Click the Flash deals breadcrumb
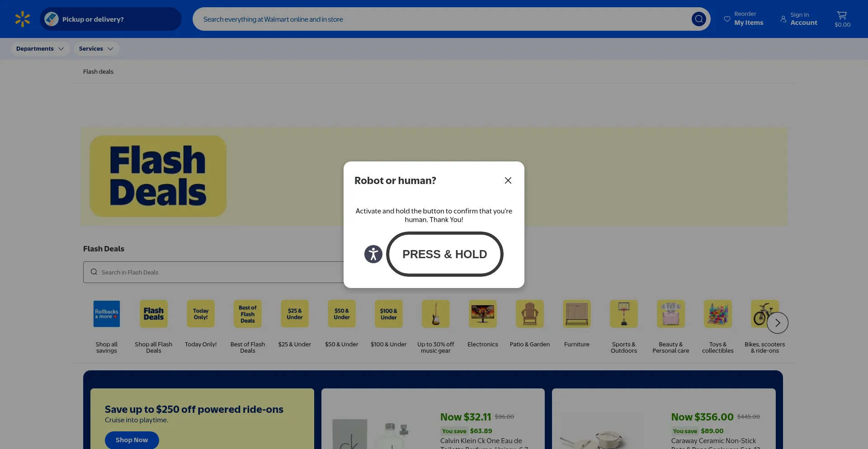This screenshot has width=868, height=449. click(98, 71)
